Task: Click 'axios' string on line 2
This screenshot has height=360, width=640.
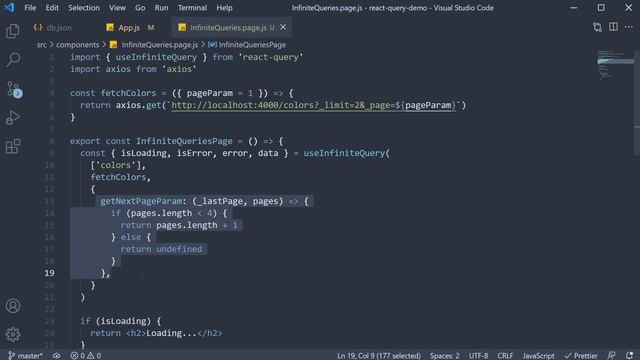Action: [179, 69]
